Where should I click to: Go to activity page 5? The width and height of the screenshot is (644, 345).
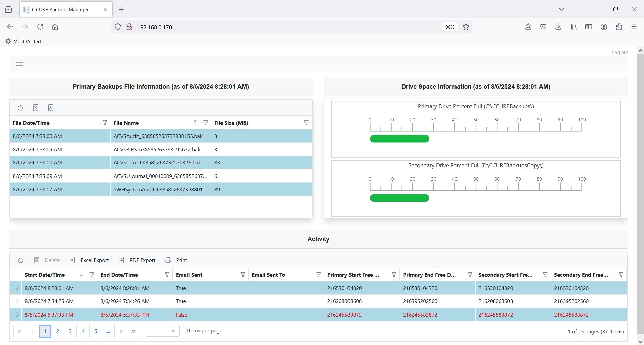click(x=96, y=331)
